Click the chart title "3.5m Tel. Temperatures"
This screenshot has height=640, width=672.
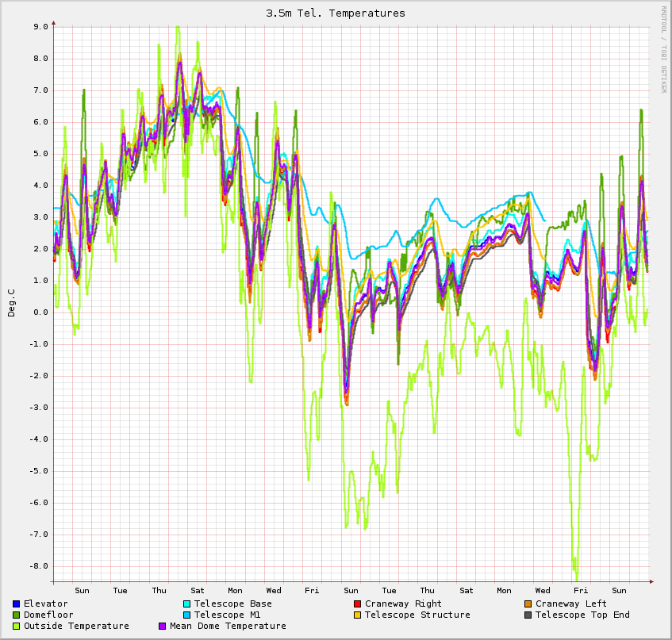pyautogui.click(x=336, y=13)
